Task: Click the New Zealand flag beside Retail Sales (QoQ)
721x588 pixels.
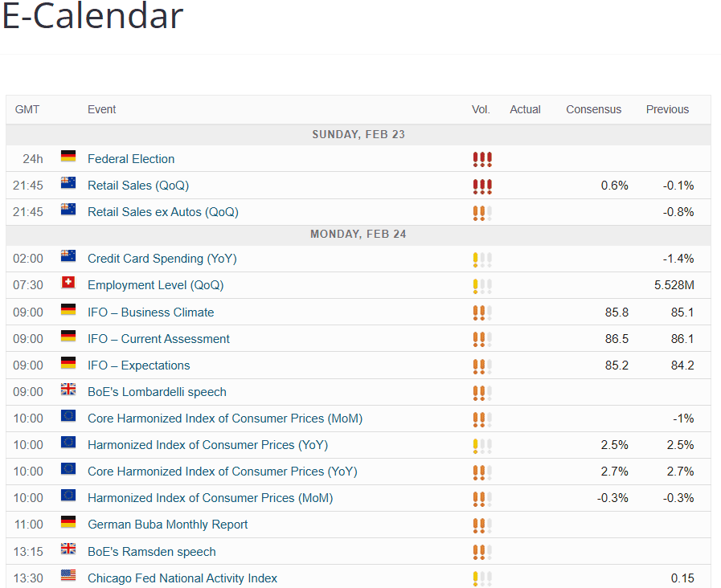Action: coord(68,185)
